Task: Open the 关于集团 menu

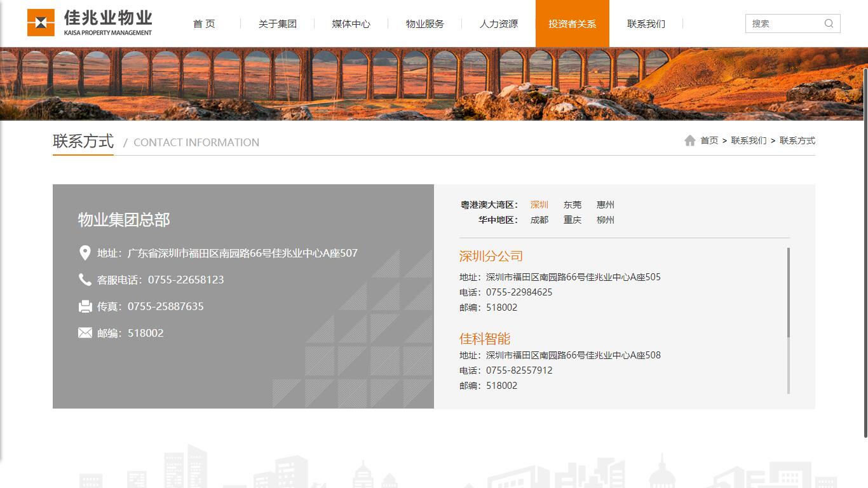Action: coord(277,24)
